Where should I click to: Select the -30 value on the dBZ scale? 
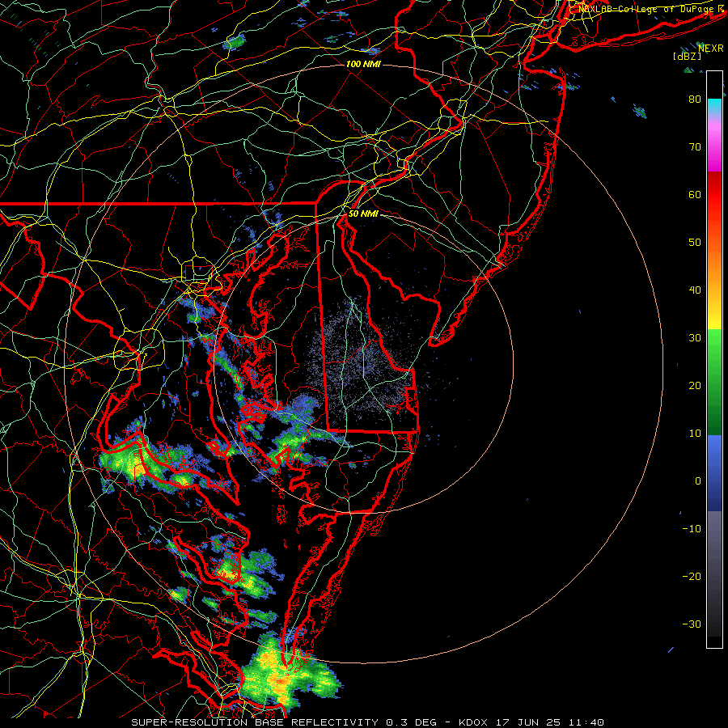tap(692, 624)
